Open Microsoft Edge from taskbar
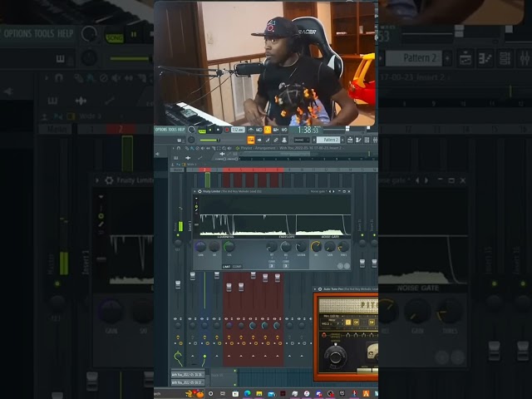The height and width of the screenshot is (399, 532). (248, 393)
